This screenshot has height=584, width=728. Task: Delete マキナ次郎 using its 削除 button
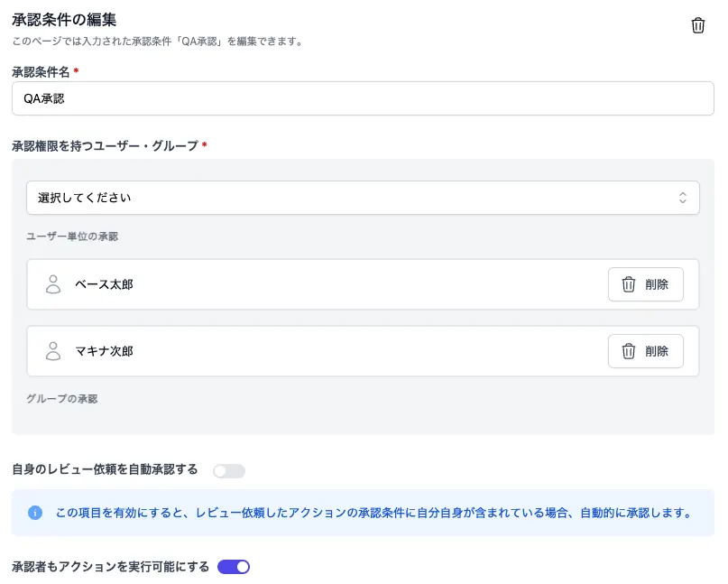(x=645, y=351)
